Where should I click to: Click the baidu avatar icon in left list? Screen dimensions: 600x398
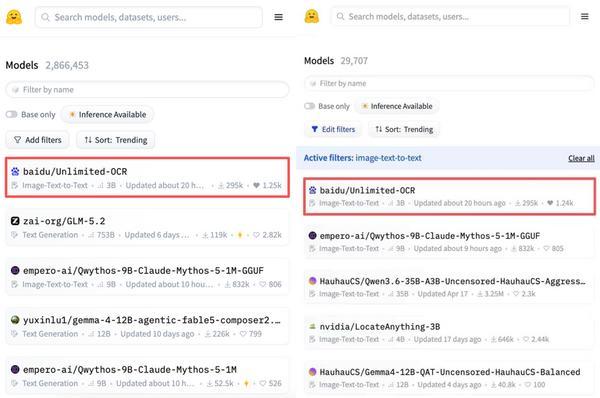[x=15, y=171]
